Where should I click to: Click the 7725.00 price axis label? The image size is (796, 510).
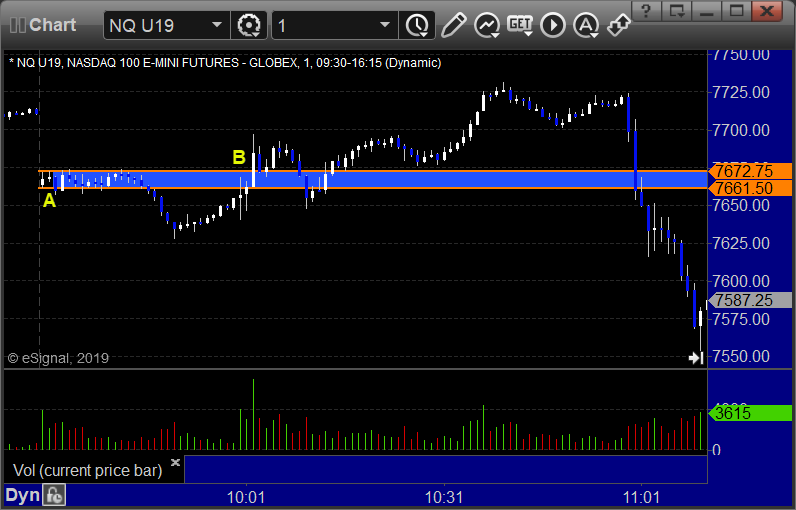coord(741,92)
